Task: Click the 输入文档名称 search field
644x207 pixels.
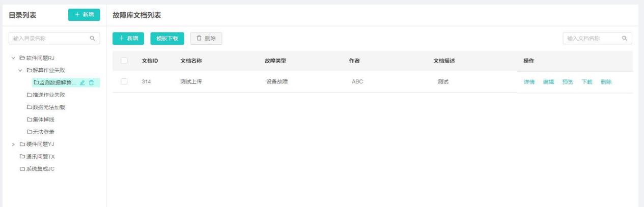Action: point(591,38)
